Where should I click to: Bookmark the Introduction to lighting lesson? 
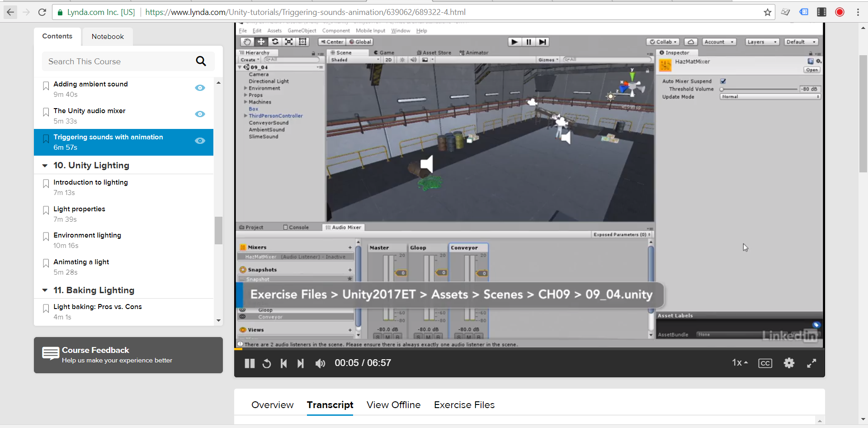coord(46,184)
